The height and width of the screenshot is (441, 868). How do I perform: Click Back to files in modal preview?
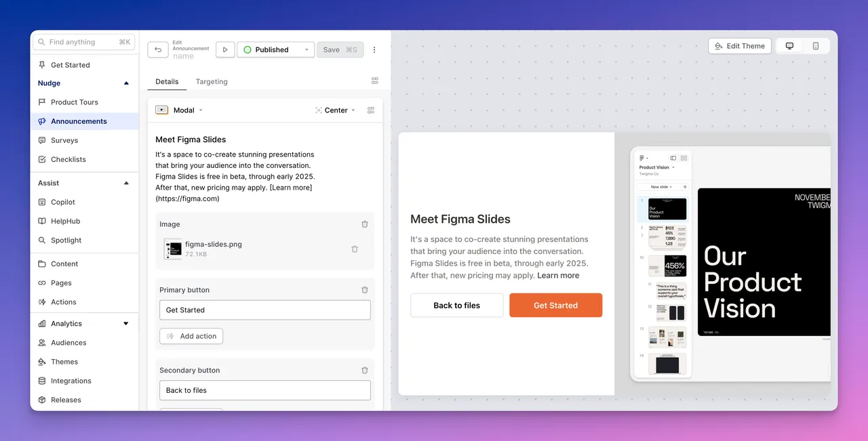coord(457,306)
